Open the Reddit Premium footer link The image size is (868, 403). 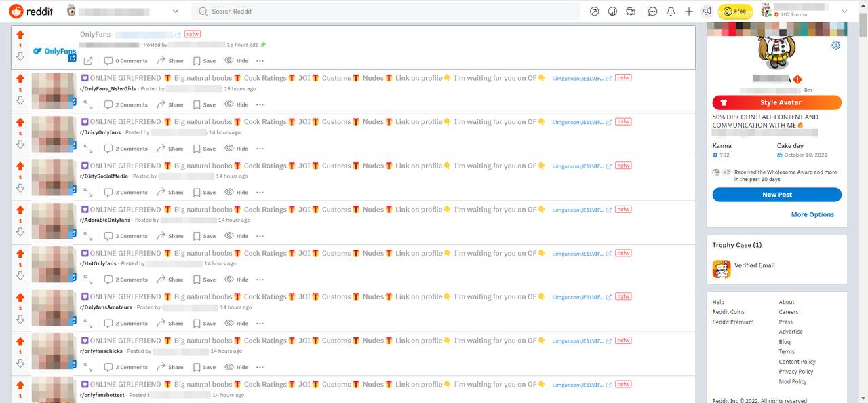tap(733, 322)
